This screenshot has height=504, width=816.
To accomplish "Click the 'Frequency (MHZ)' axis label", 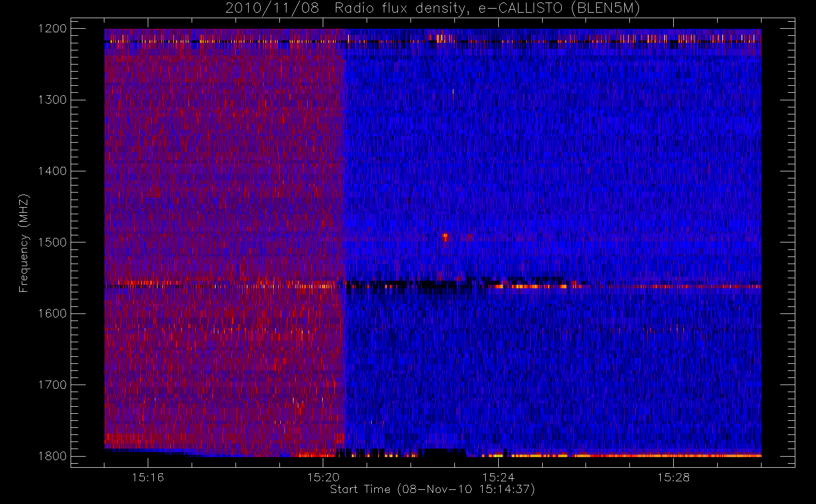I will click(24, 243).
